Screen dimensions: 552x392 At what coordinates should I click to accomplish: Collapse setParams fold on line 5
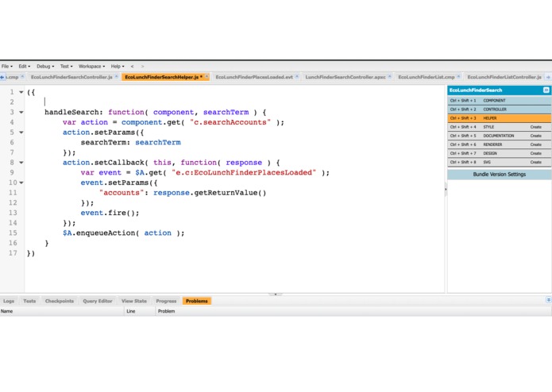21,133
